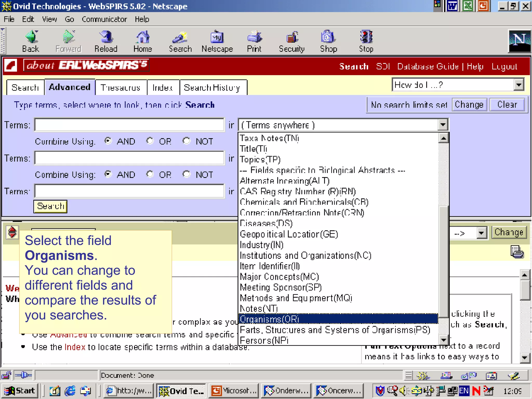Choose Taxa Notes(TN) in the list
The width and height of the screenshot is (532, 399).
coord(338,138)
